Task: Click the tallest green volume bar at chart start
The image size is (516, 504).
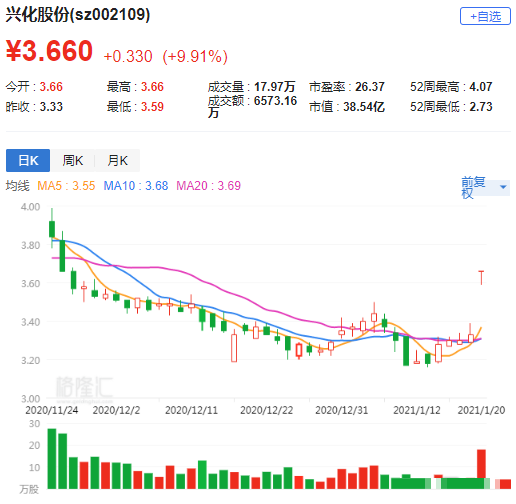Action: 52,459
